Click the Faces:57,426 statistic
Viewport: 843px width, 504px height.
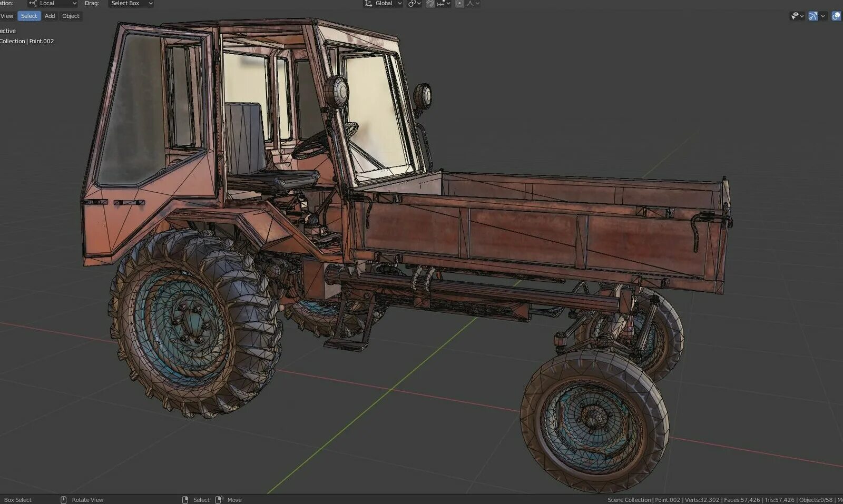click(742, 500)
